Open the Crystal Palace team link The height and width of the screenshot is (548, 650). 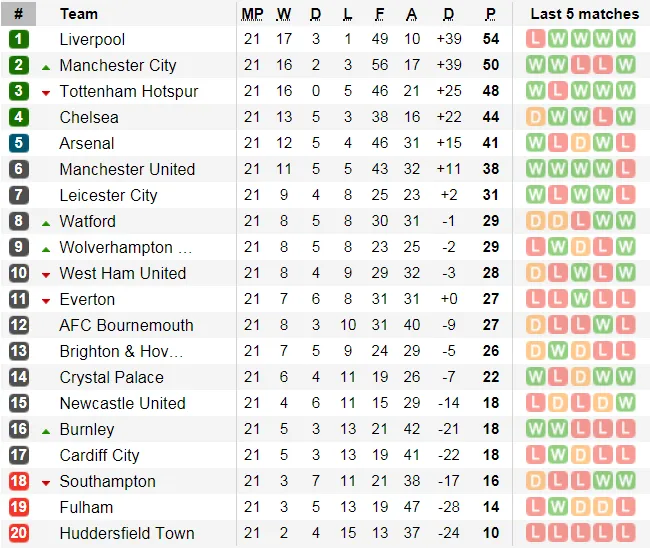click(111, 377)
